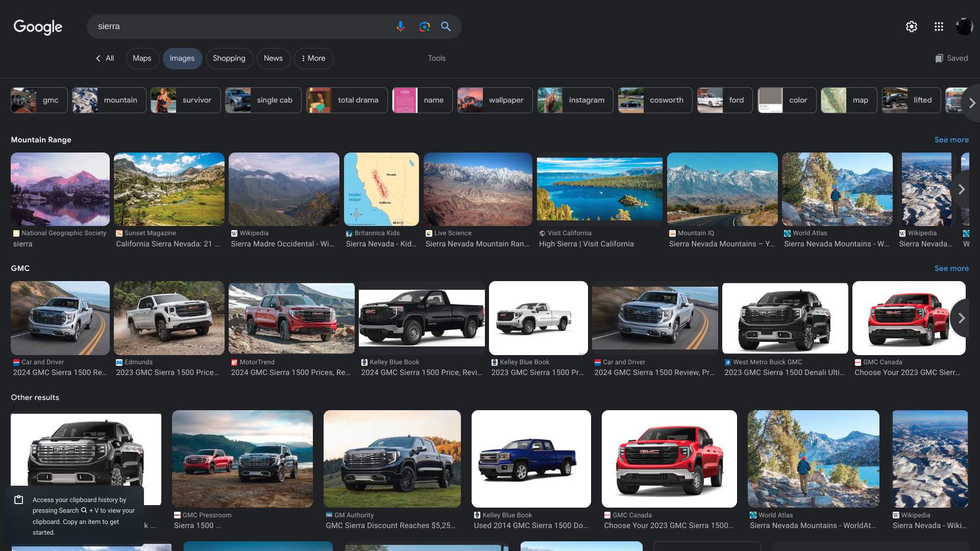This screenshot has height=551, width=980.
Task: Click the National Geographic Society source icon
Action: click(x=16, y=233)
